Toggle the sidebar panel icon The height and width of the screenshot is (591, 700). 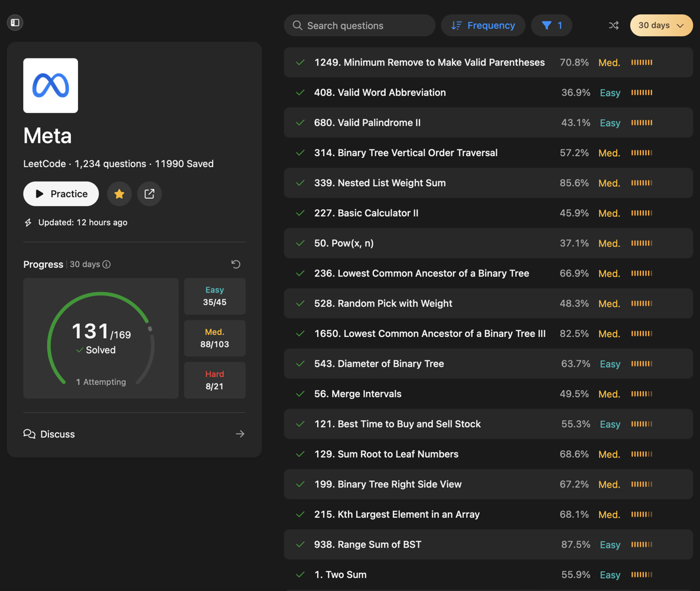[x=15, y=22]
